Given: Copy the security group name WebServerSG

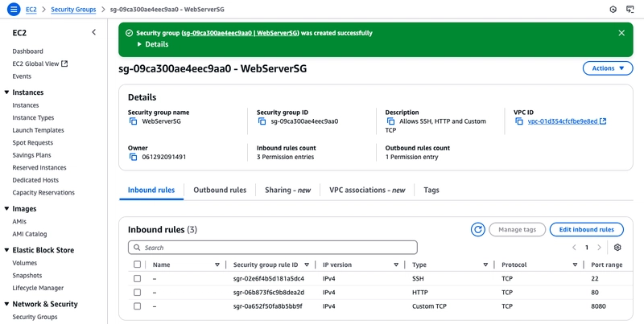Looking at the screenshot, I should pyautogui.click(x=133, y=121).
